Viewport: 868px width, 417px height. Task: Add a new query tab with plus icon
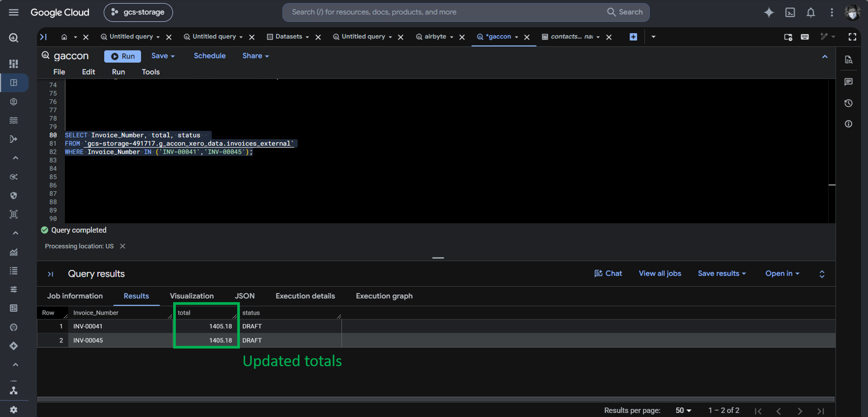633,37
